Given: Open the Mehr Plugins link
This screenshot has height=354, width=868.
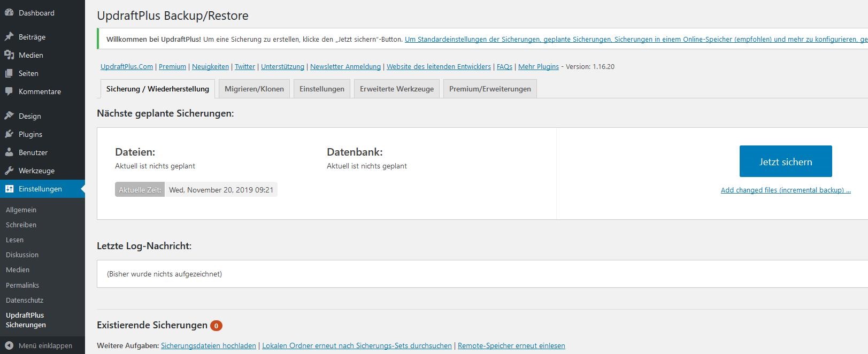Looking at the screenshot, I should pos(539,66).
